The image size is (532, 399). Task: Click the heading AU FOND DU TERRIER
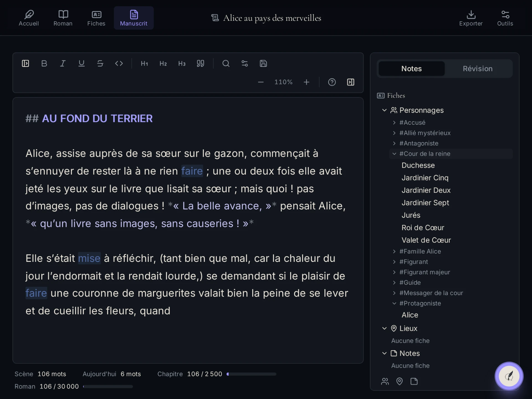pos(97,119)
